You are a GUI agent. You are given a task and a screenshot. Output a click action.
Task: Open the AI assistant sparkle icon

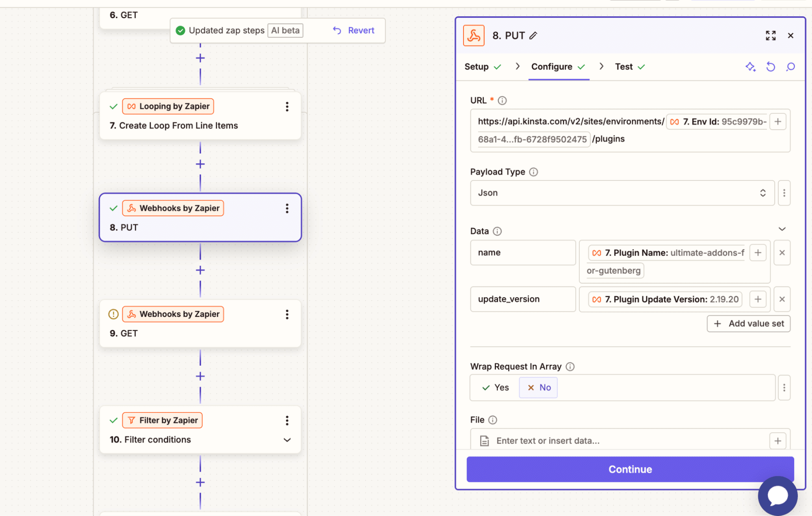tap(751, 67)
